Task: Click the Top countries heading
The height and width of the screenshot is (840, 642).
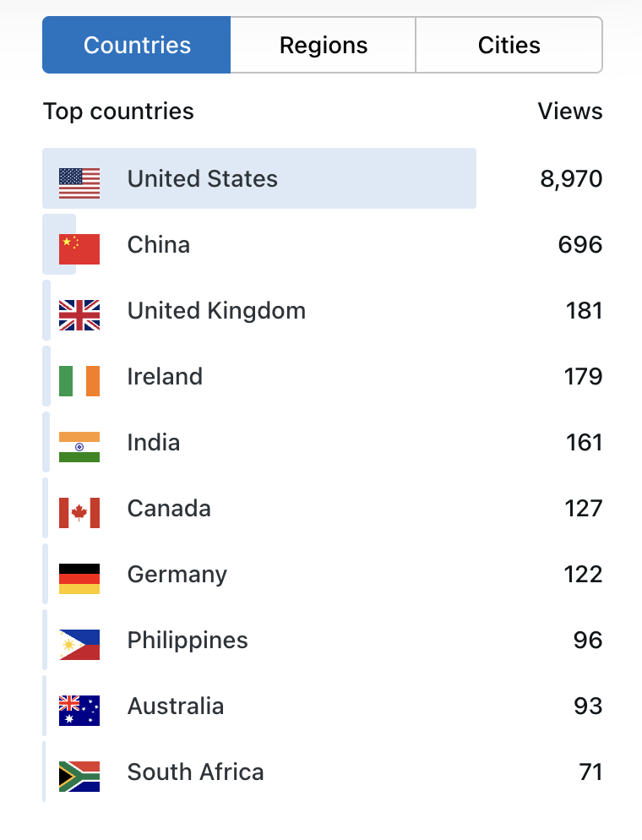Action: click(118, 112)
